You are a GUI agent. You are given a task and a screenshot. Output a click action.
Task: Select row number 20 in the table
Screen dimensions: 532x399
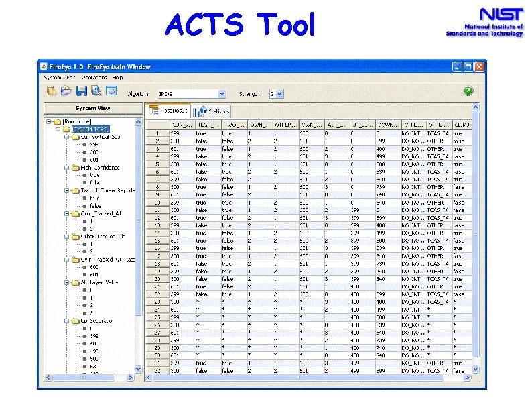point(157,279)
